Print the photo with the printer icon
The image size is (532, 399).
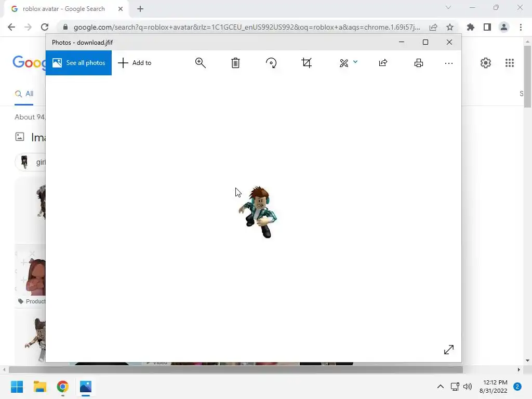[x=419, y=63]
